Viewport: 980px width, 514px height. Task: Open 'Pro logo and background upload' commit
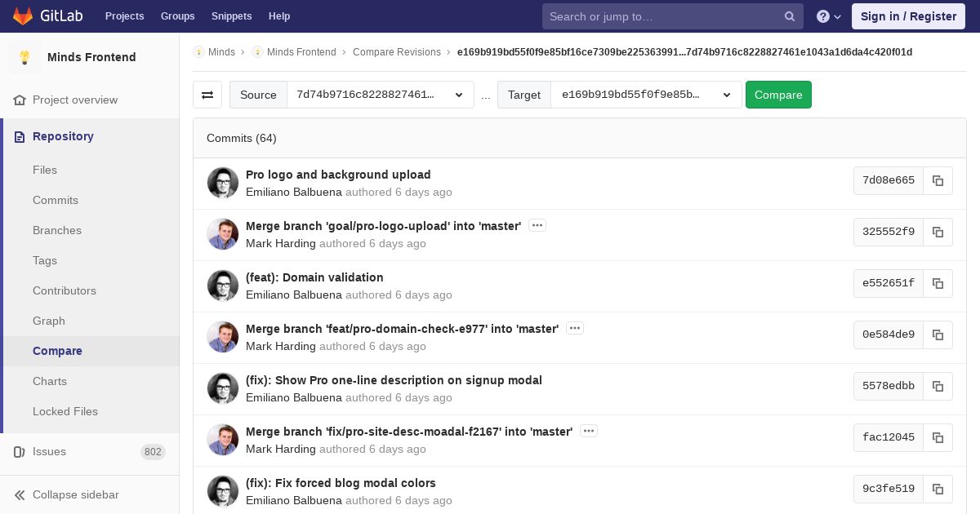point(338,175)
